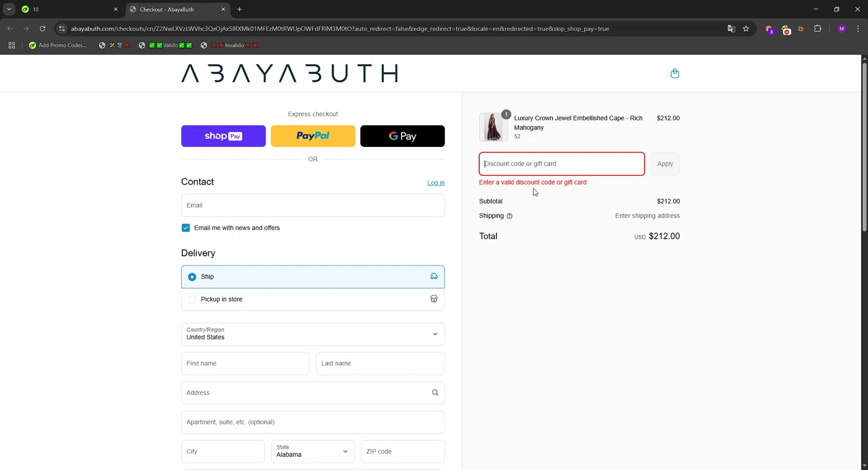Open site information icon in address bar
The width and height of the screenshot is (868, 470).
(62, 28)
